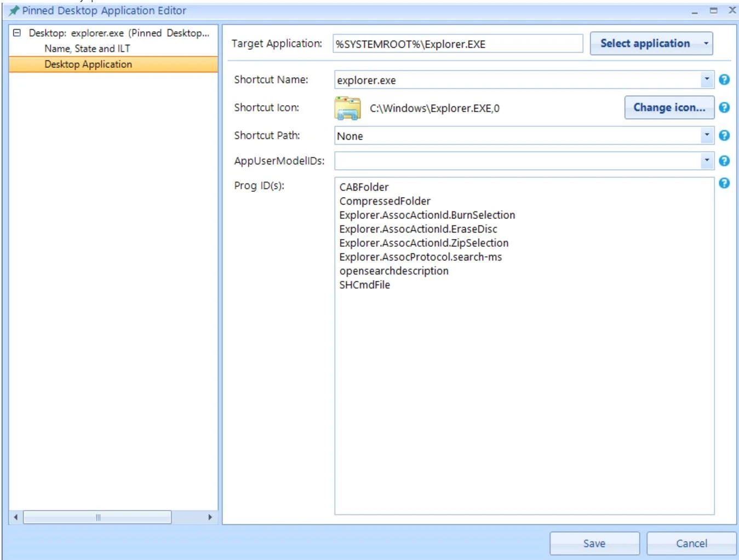Screen dimensions: 739x560
Task: Collapse the Desktop: explorer.exe tree node
Action: pos(17,33)
